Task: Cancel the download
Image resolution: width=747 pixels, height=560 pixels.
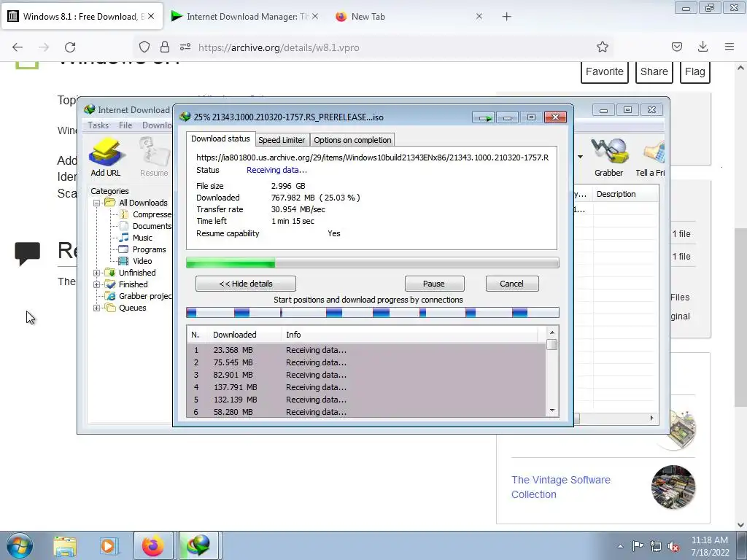Action: (x=512, y=284)
